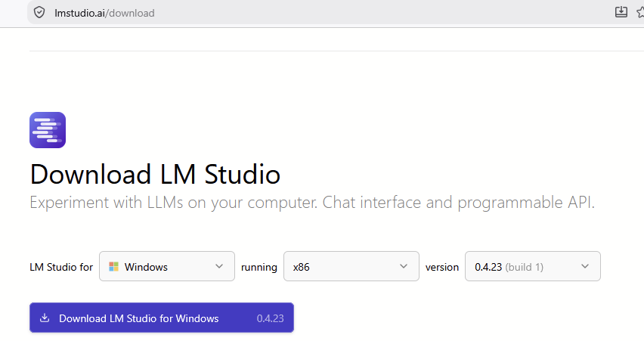The height and width of the screenshot is (341, 644).
Task: Open the browser downloads icon in toolbar
Action: (x=621, y=12)
